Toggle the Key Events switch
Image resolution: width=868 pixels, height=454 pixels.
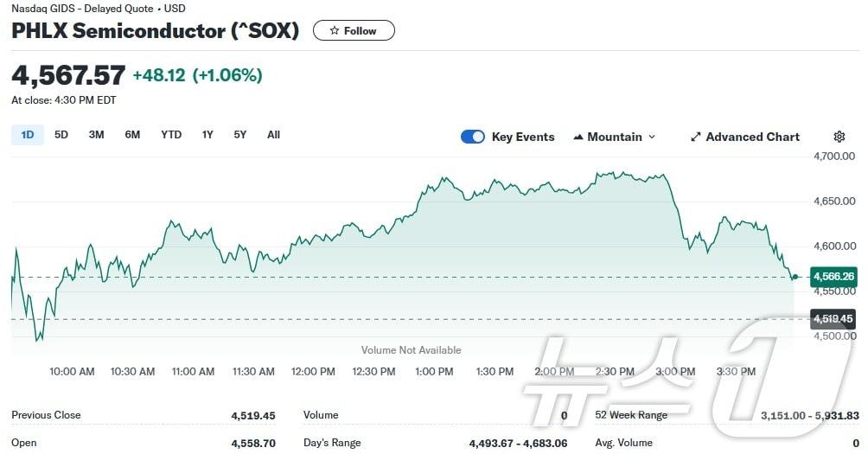coord(473,137)
